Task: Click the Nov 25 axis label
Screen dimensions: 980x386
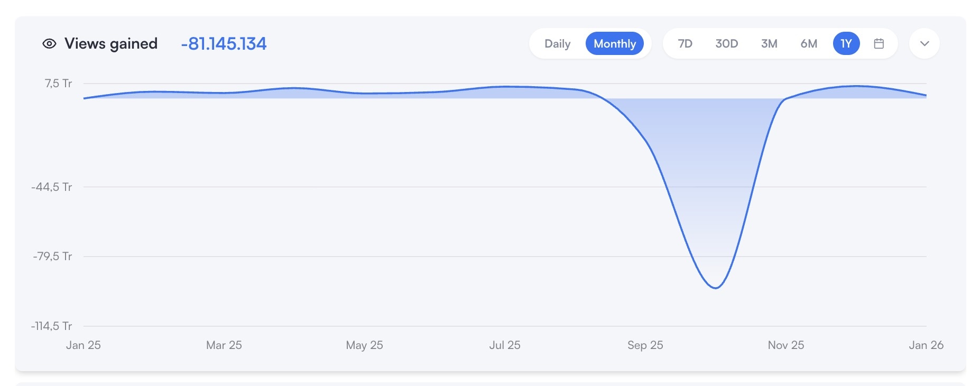Action: pyautogui.click(x=785, y=345)
